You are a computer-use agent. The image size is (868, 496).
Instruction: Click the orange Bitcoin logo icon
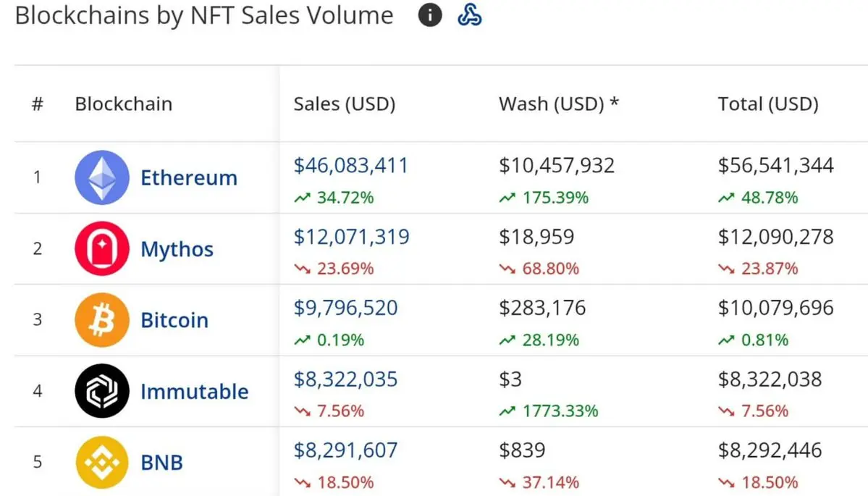[x=102, y=320]
